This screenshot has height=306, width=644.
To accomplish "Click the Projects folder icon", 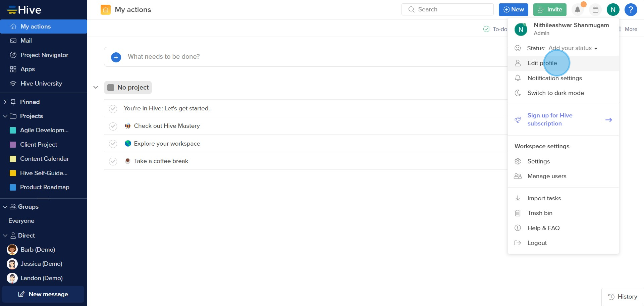I will click(13, 116).
